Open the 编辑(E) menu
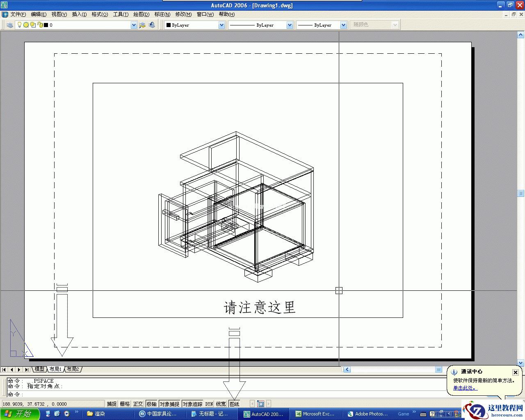 pyautogui.click(x=39, y=14)
